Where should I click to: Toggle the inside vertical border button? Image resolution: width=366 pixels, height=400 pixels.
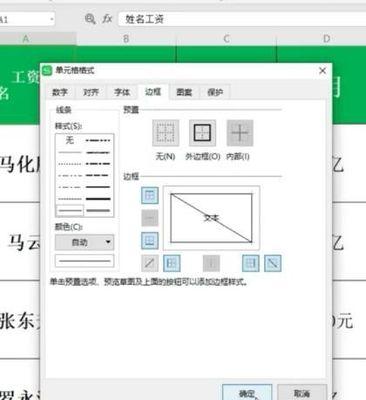tap(211, 263)
